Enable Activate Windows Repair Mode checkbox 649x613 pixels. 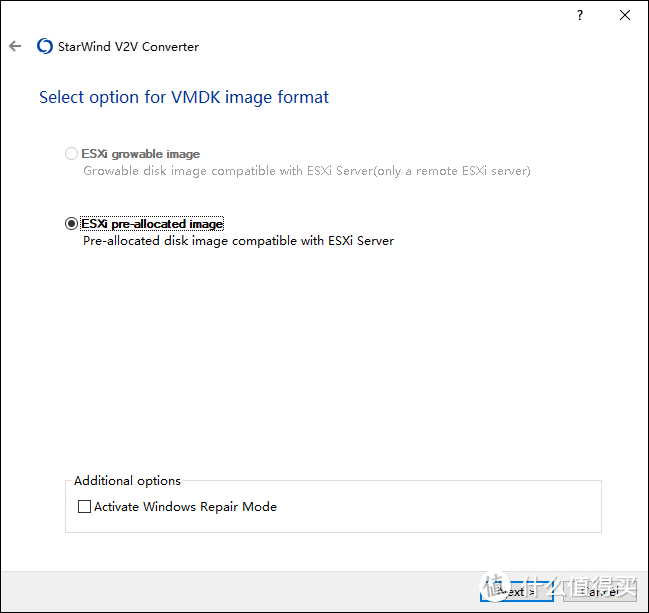click(x=84, y=506)
